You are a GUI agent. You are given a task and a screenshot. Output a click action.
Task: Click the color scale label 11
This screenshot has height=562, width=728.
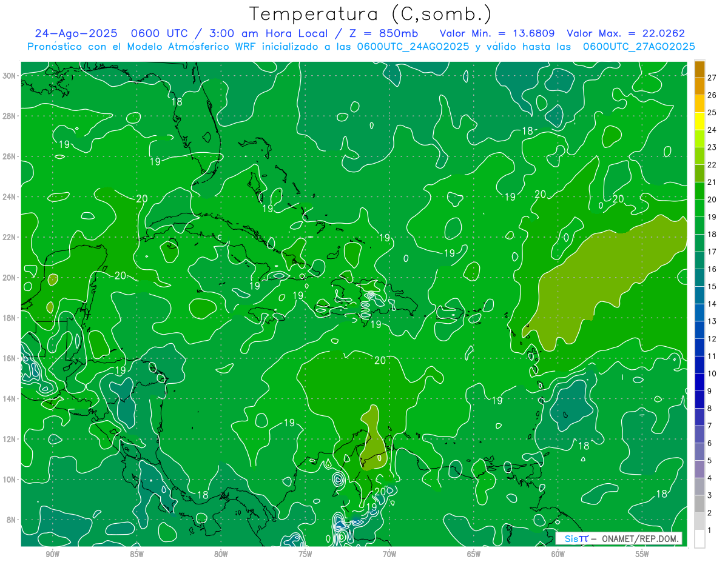pyautogui.click(x=712, y=356)
